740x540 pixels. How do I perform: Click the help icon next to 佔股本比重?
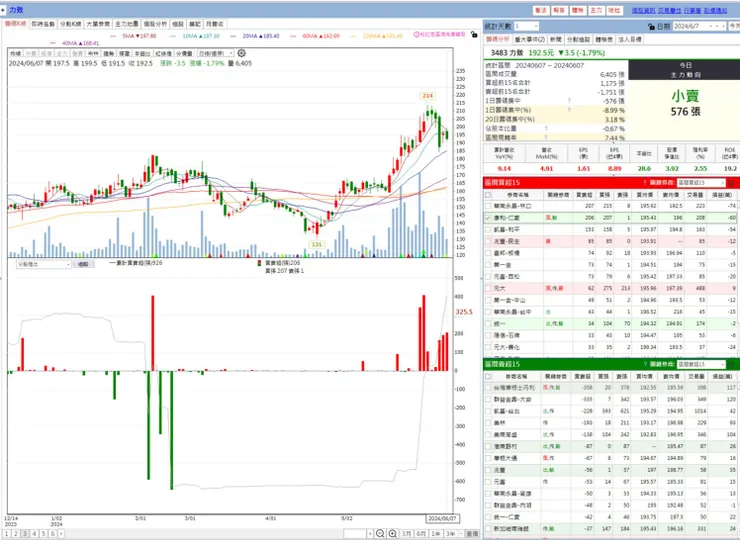pos(546,128)
